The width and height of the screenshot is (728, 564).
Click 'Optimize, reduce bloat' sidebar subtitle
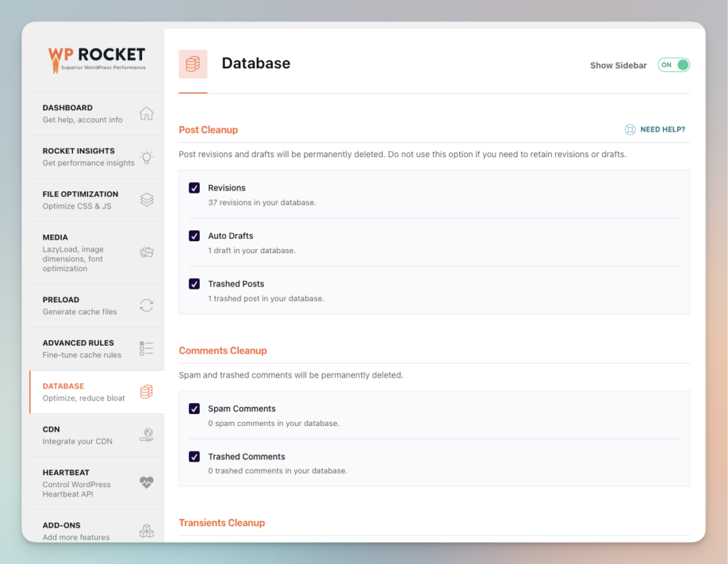[84, 398]
